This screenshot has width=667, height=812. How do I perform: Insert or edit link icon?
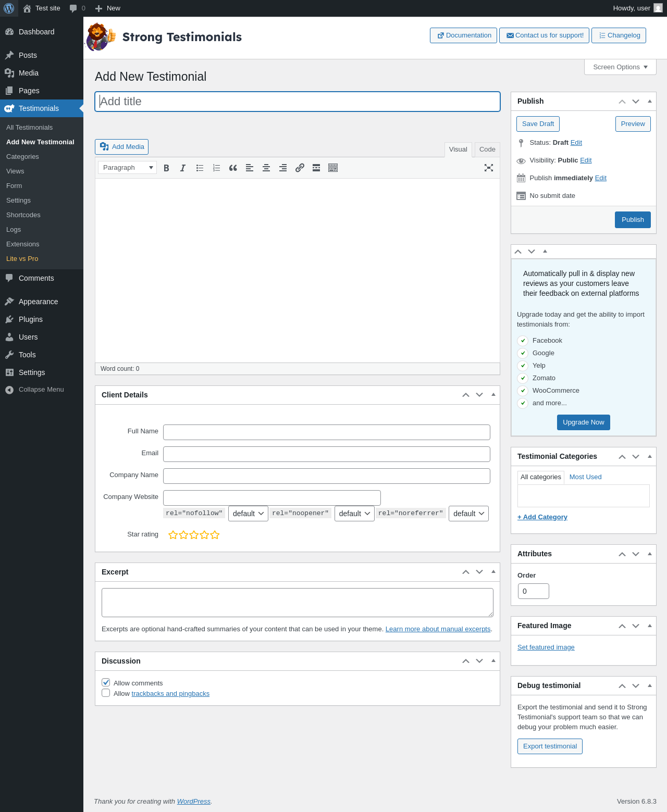[300, 168]
